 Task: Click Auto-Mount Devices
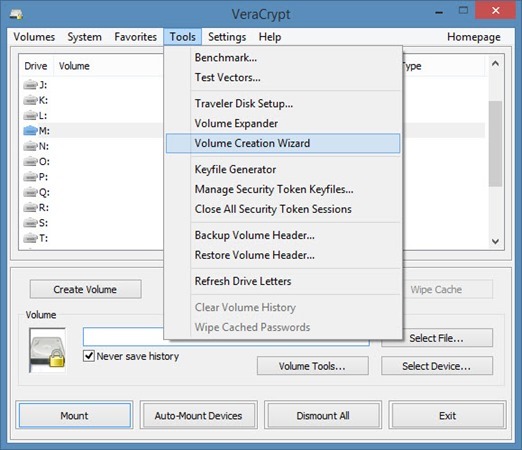click(198, 415)
